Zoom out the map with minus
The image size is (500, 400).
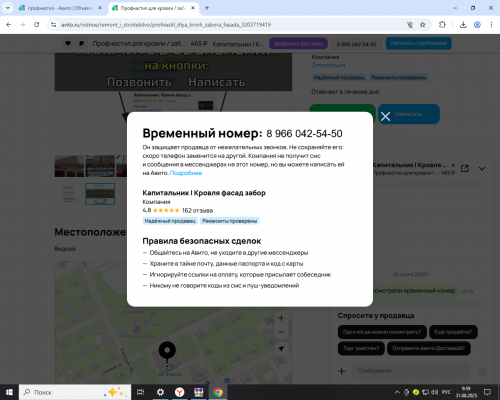pos(281,332)
